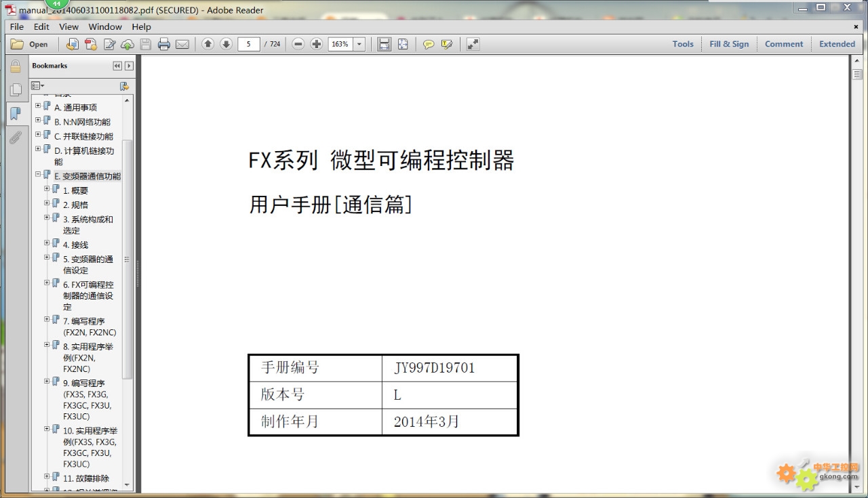Click the Open text button

click(39, 45)
